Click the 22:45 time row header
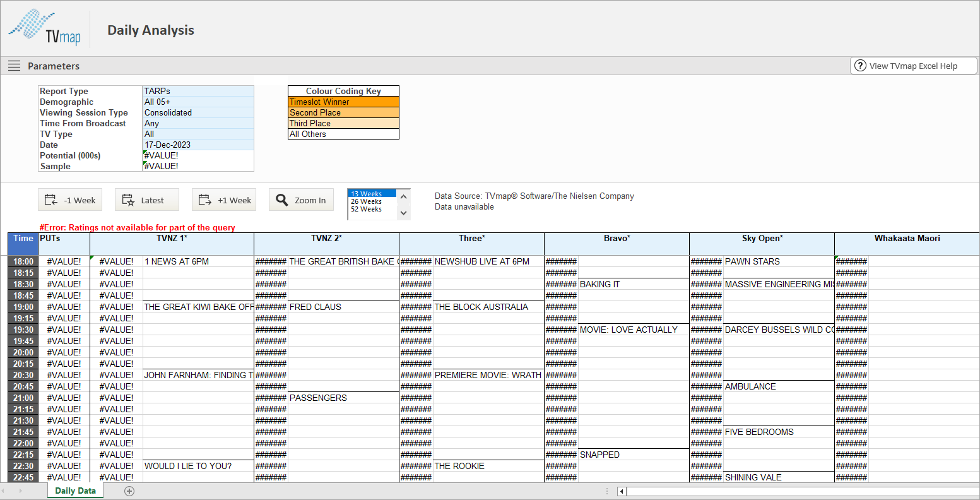 click(23, 477)
